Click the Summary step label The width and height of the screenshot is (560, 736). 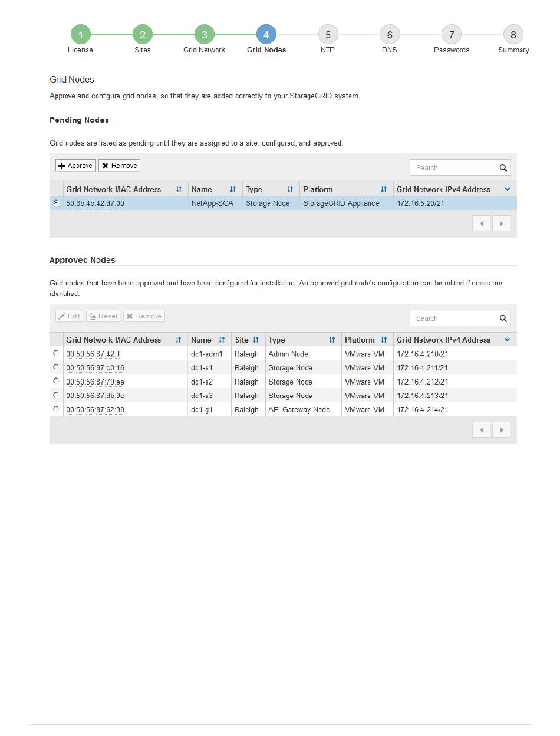click(513, 50)
